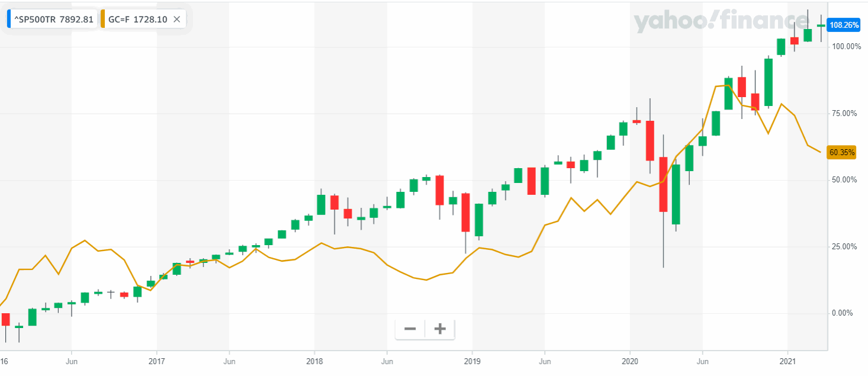Click the orange GC=F color bar
The height and width of the screenshot is (376, 868).
(103, 19)
